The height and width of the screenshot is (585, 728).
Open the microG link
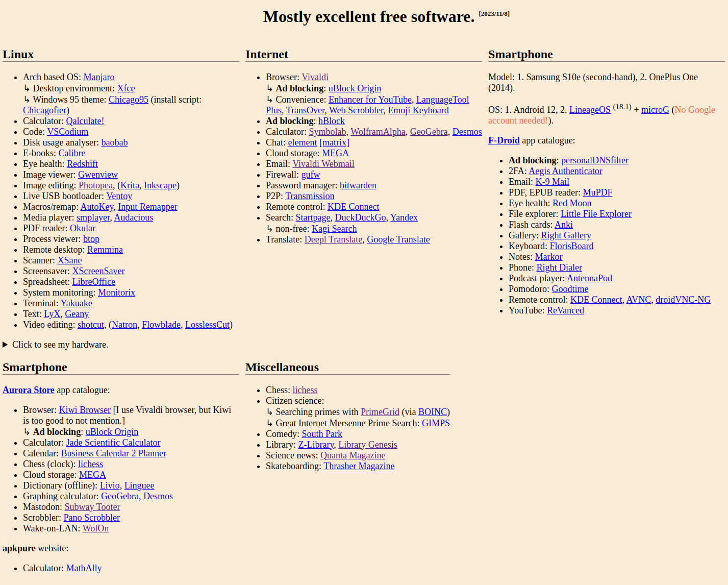pyautogui.click(x=655, y=110)
